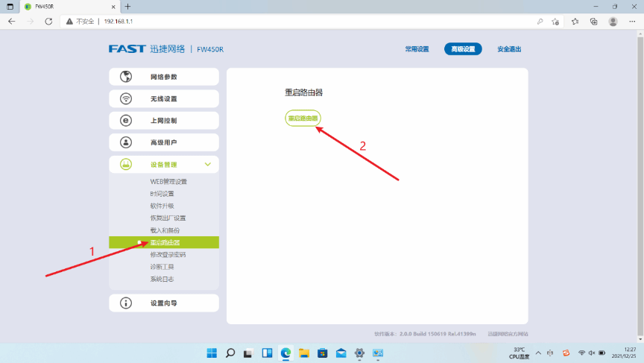Image resolution: width=644 pixels, height=363 pixels.
Task: Select 修改登录密码 menu entry
Action: pos(168,254)
